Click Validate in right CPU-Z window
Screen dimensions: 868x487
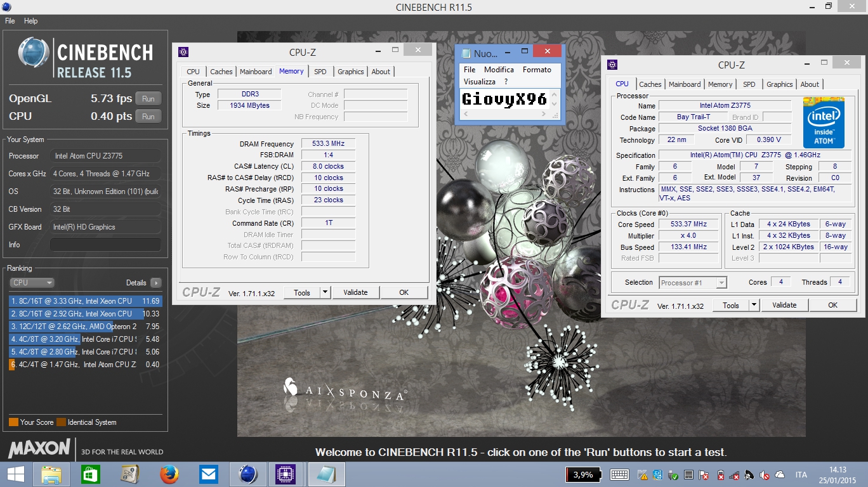click(784, 305)
